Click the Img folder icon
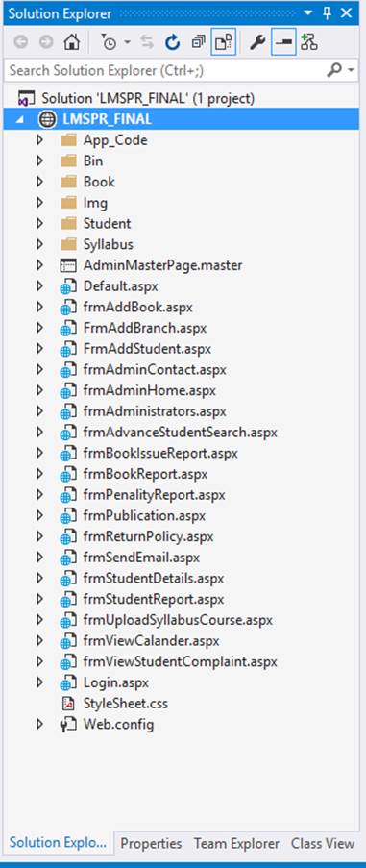The image size is (366, 868). [x=68, y=203]
